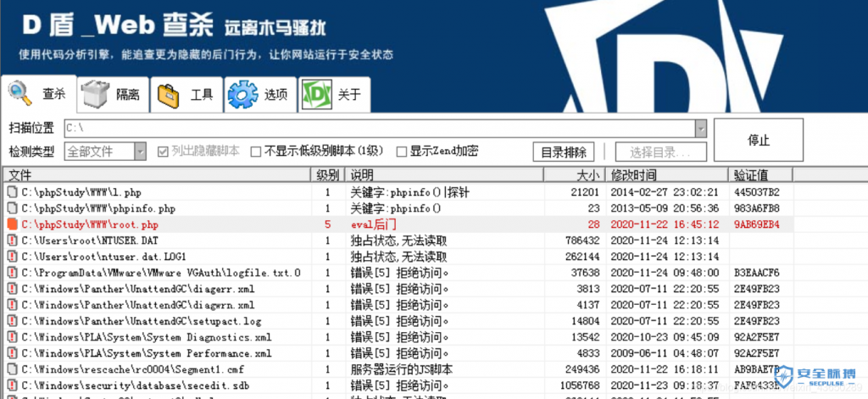
Task: Click checksum value 445037B2
Action: coord(757,192)
